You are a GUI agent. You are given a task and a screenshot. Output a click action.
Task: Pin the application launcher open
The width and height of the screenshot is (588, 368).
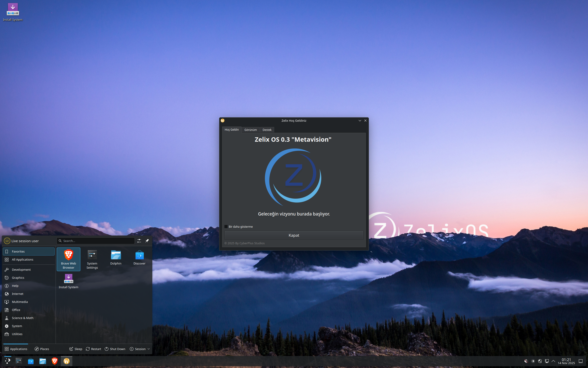(x=147, y=241)
